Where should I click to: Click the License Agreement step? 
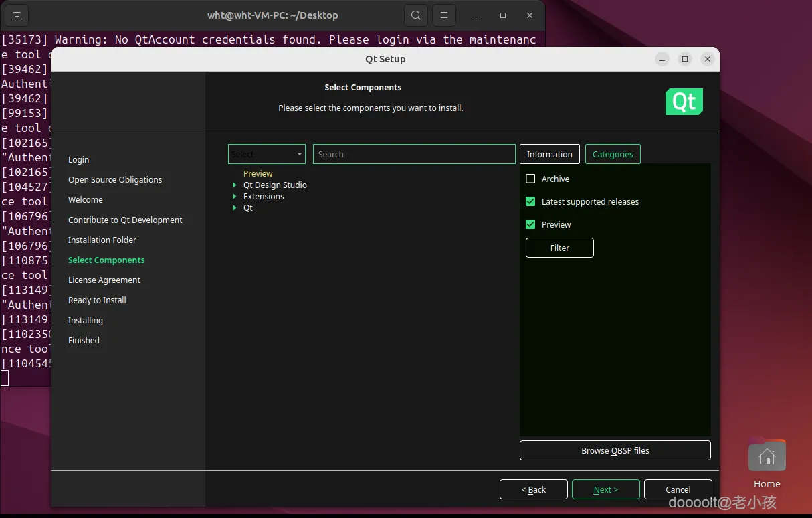pyautogui.click(x=104, y=280)
